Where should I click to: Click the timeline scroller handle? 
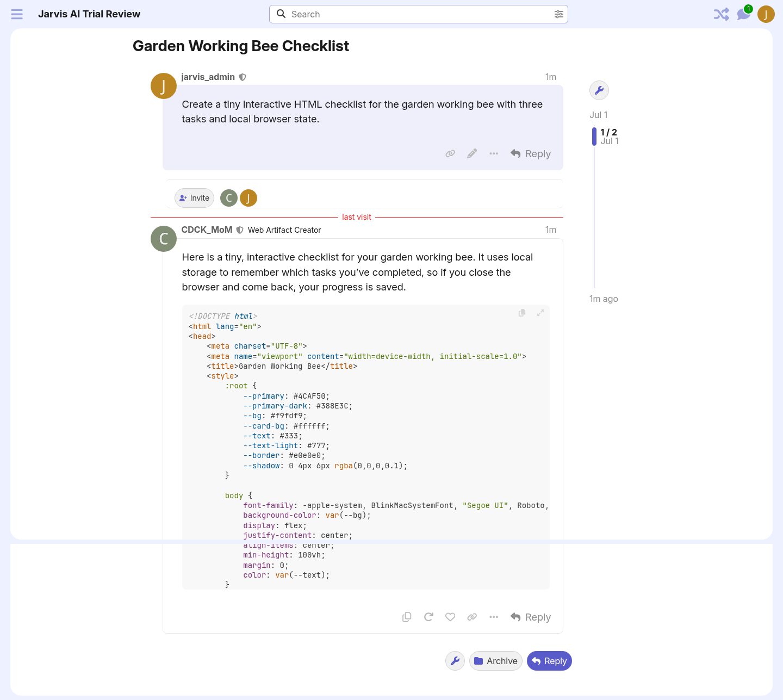coord(594,137)
